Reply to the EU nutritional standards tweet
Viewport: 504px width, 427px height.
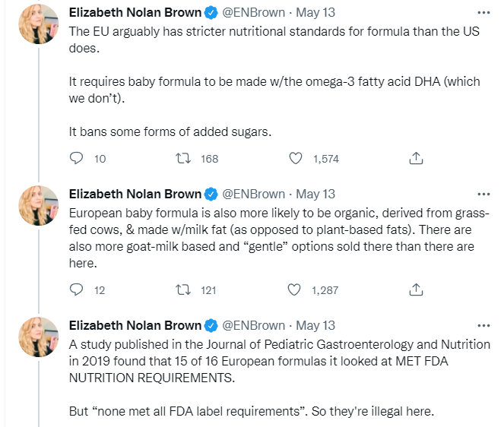(x=76, y=159)
